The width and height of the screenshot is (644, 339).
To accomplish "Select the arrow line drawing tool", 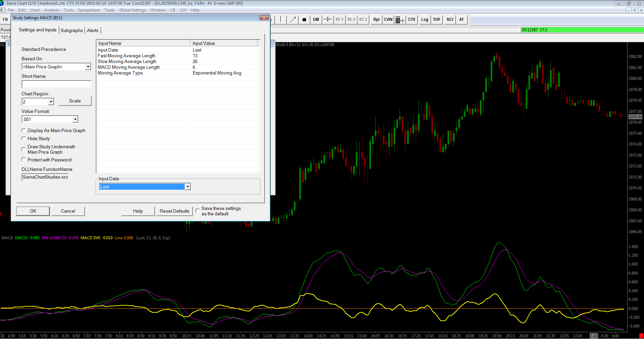I will pyautogui.click(x=293, y=20).
